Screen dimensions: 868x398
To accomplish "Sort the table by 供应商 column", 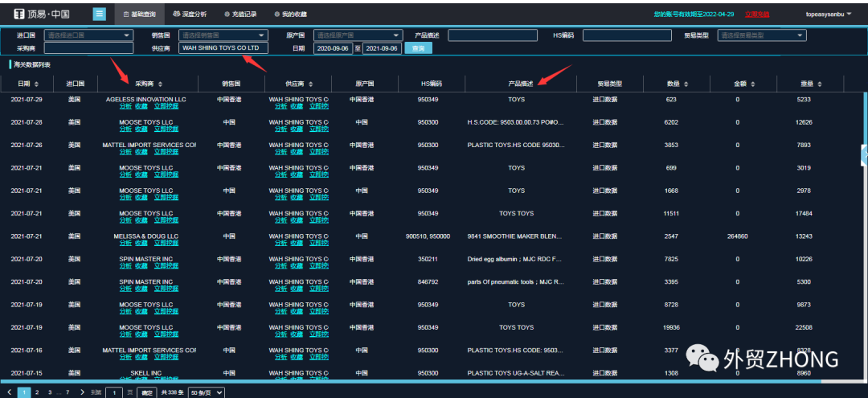I will (x=311, y=84).
